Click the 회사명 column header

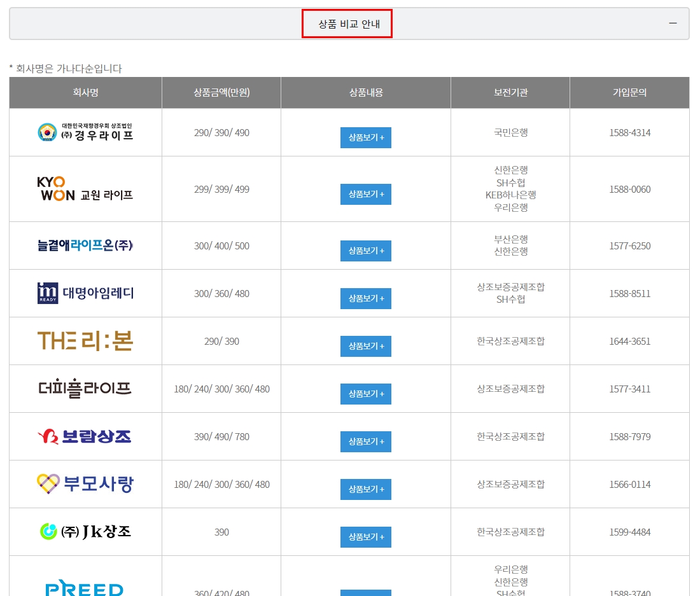pos(85,92)
